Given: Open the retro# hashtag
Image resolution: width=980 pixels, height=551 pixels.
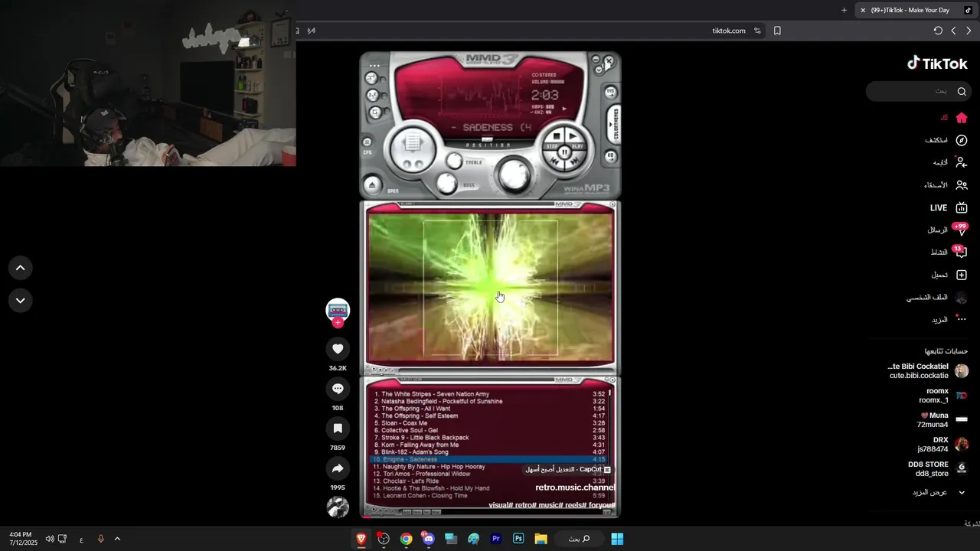Looking at the screenshot, I should coord(527,505).
